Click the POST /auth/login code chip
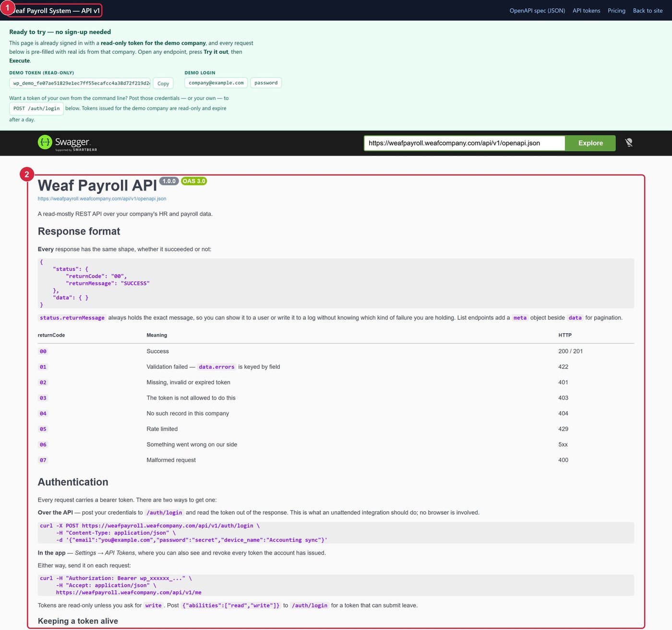 (x=36, y=109)
